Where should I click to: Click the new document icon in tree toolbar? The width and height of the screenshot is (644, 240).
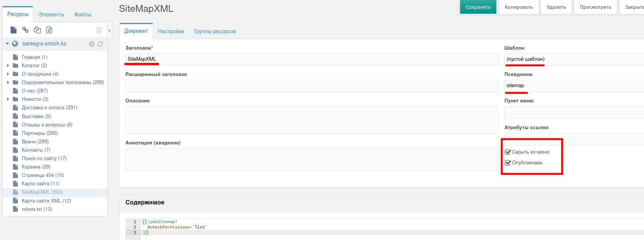click(13, 30)
